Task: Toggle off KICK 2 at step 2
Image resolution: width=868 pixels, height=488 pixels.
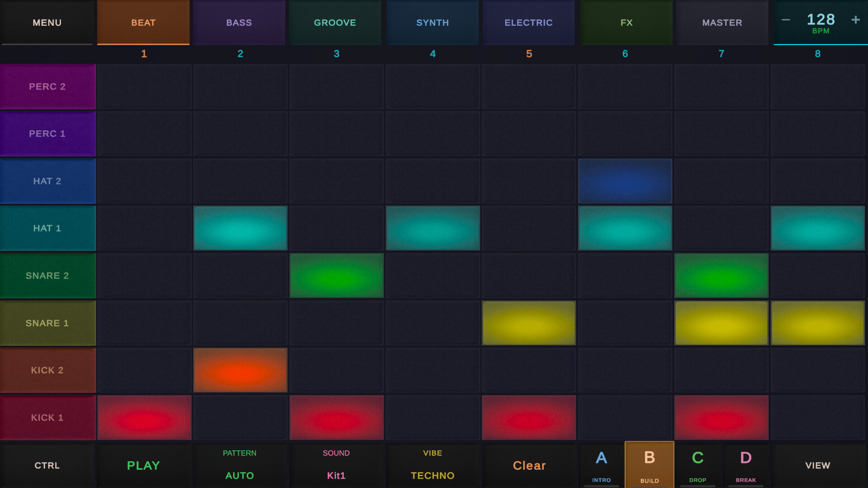Action: click(x=240, y=370)
